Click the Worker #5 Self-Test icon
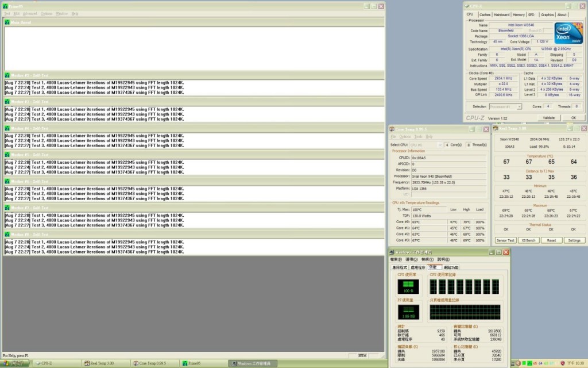588x368 pixels. coord(7,155)
